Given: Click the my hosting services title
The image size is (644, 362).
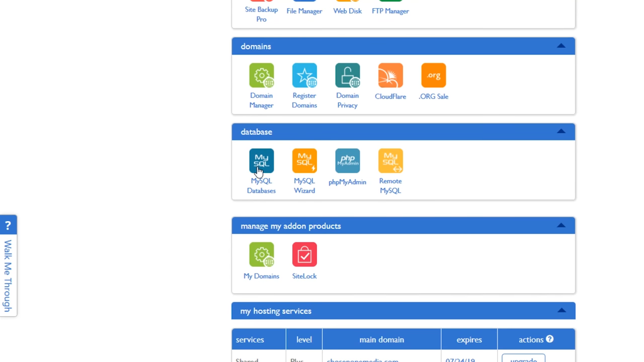Looking at the screenshot, I should 276,311.
